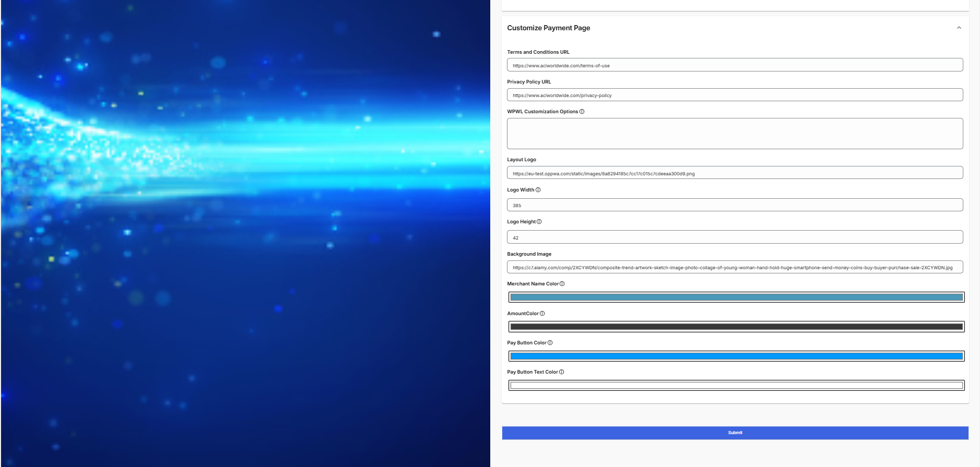Select the Layout Logo URL field
Image resolution: width=980 pixels, height=467 pixels.
(735, 173)
